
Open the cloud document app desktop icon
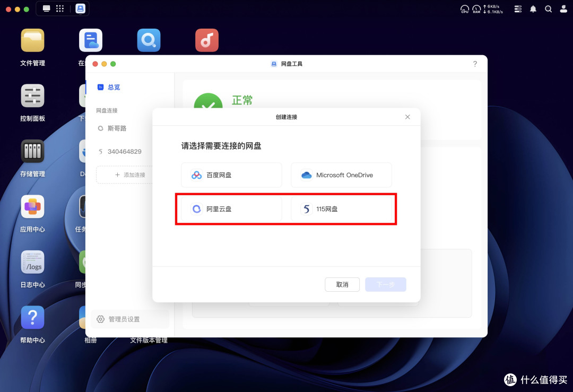pos(91,40)
